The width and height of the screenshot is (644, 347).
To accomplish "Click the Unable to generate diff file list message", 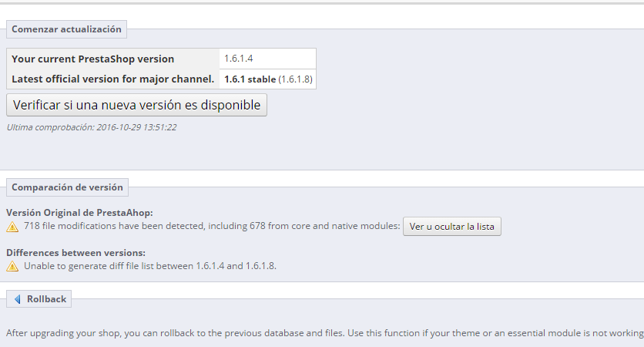I will [150, 266].
